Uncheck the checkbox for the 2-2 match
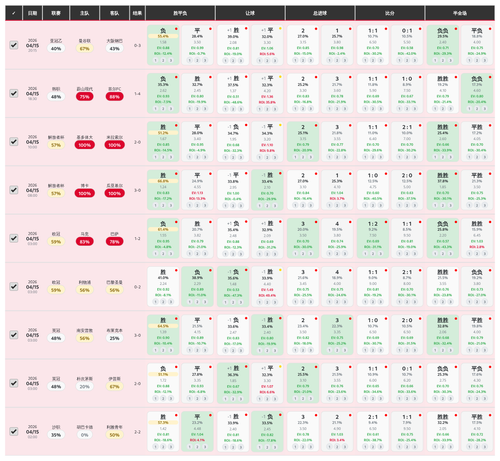The width and height of the screenshot is (500, 461). pyautogui.click(x=14, y=431)
